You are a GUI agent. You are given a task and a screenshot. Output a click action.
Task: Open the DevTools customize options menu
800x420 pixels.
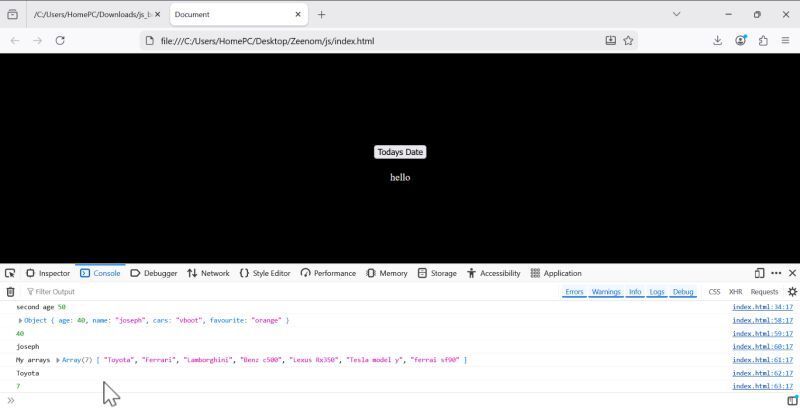776,273
